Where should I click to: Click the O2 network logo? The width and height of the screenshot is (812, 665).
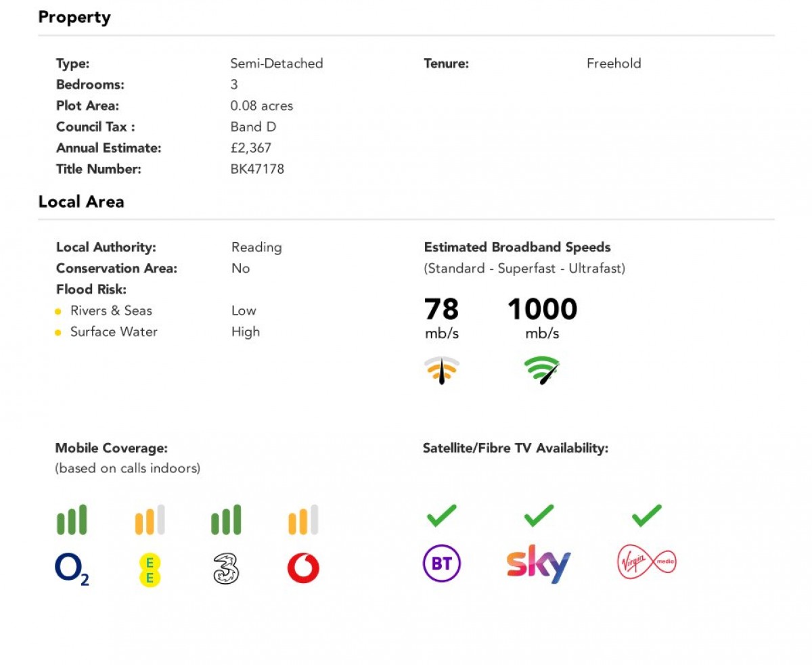72,569
